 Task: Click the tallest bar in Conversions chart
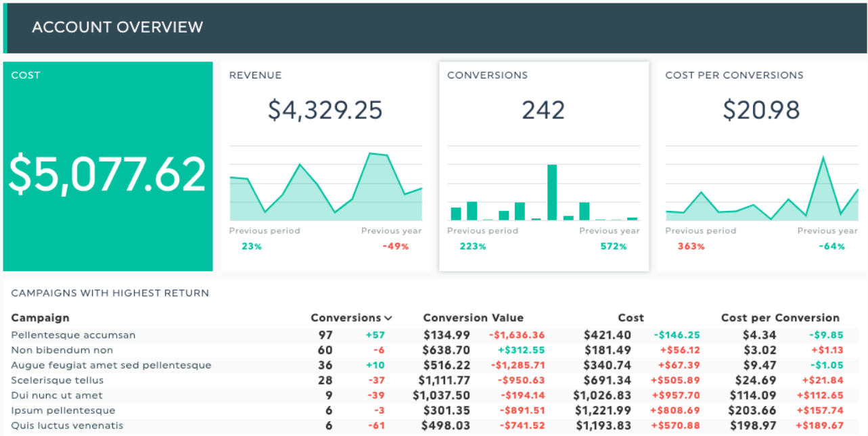point(552,192)
